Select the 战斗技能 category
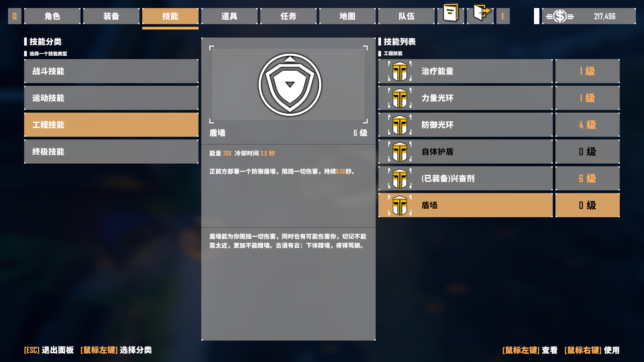Image resolution: width=644 pixels, height=362 pixels. pos(111,71)
